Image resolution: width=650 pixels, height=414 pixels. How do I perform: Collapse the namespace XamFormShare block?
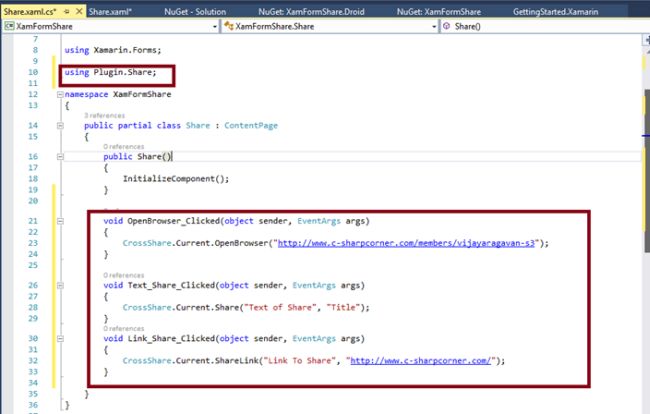click(60, 94)
